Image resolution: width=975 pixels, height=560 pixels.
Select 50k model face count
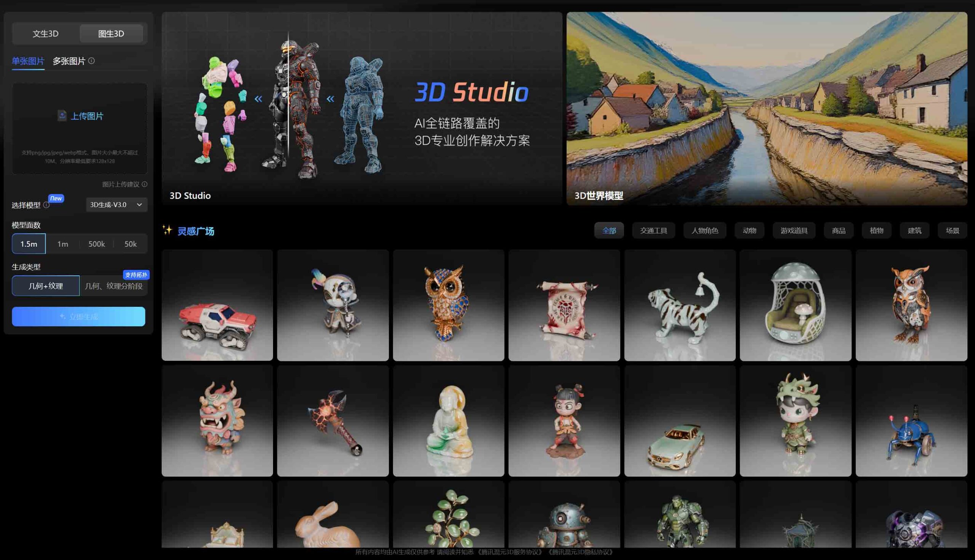point(130,244)
